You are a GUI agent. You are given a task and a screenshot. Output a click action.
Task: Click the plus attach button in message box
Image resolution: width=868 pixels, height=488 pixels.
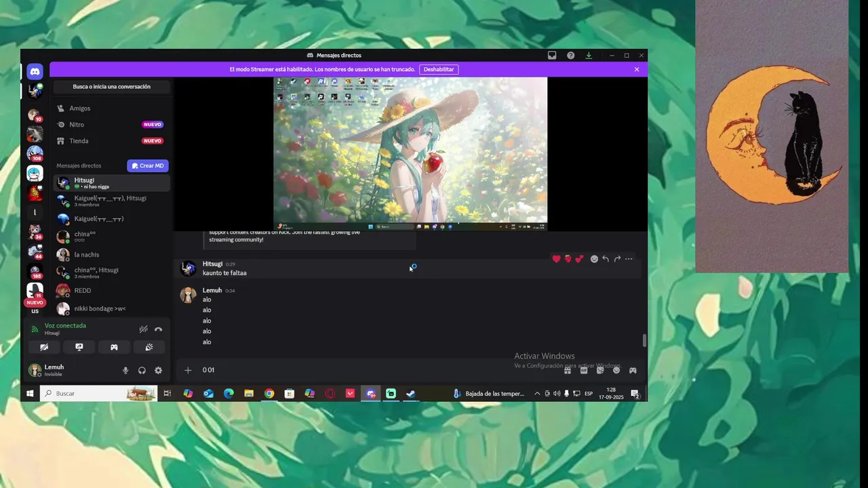pos(189,370)
